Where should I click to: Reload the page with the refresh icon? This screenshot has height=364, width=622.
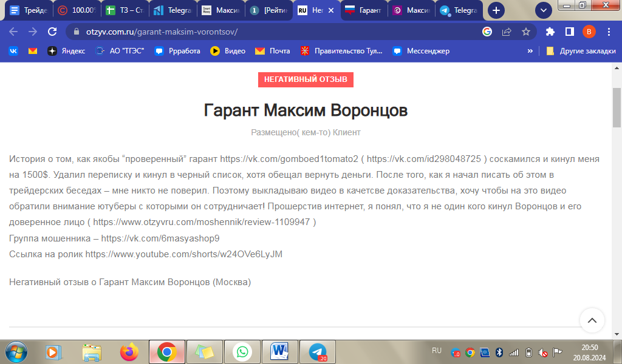52,32
